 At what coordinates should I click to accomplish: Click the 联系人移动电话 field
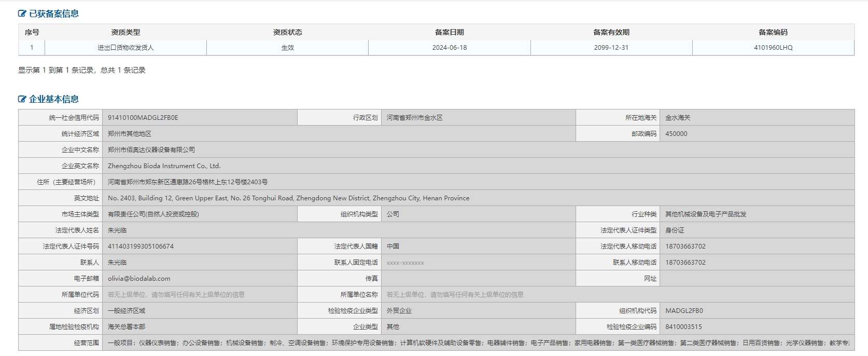point(757,263)
